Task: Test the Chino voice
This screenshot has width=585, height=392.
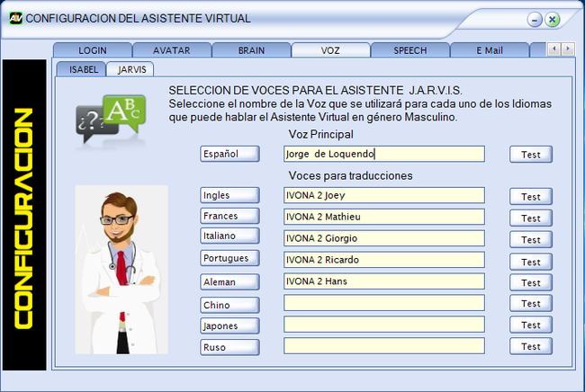Action: coord(531,304)
